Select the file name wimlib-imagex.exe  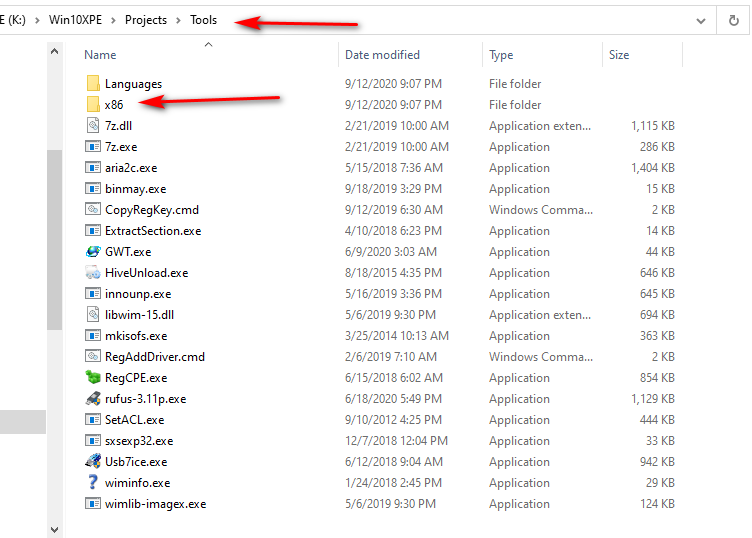pos(156,504)
